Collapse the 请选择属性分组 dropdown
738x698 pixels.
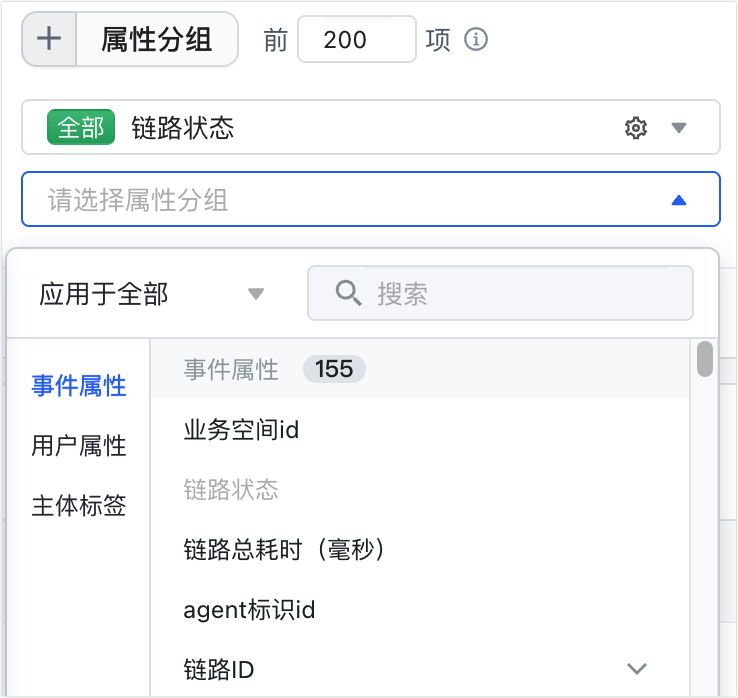(x=679, y=200)
